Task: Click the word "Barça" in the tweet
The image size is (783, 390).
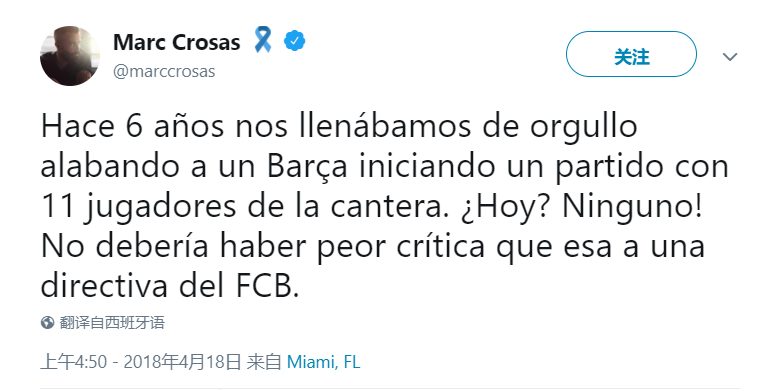Action: [307, 167]
